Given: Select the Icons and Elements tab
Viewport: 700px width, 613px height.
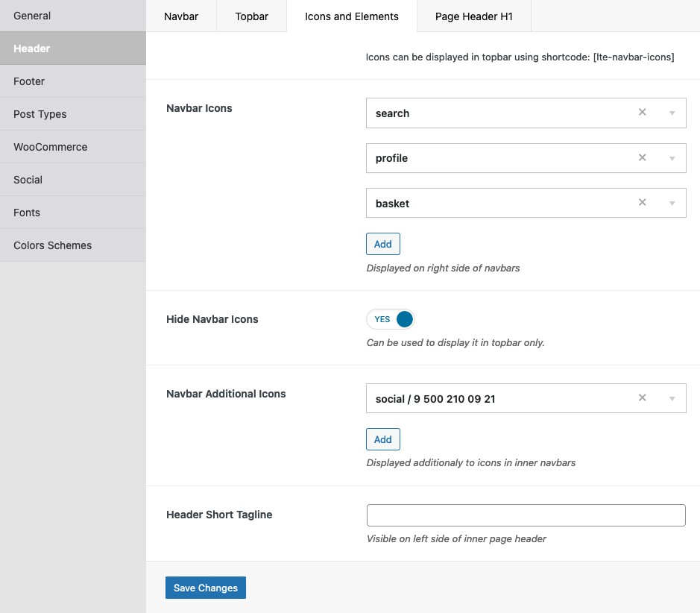Looking at the screenshot, I should point(352,16).
